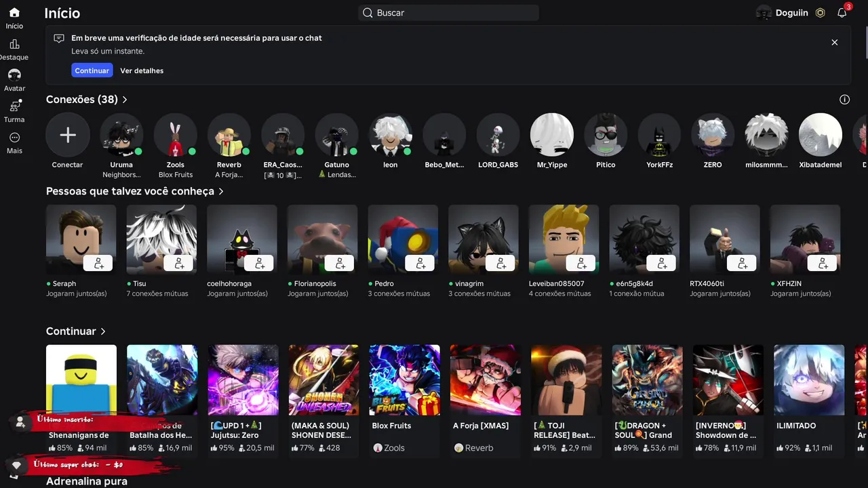Focus the Buscar search field

point(448,13)
